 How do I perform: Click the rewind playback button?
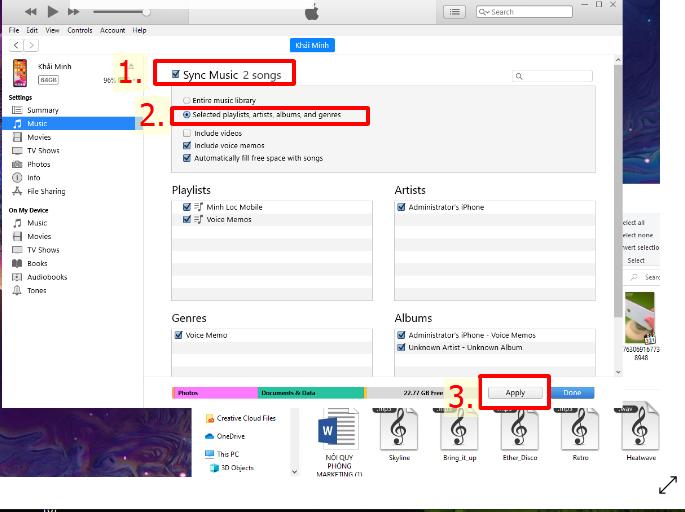[30, 12]
